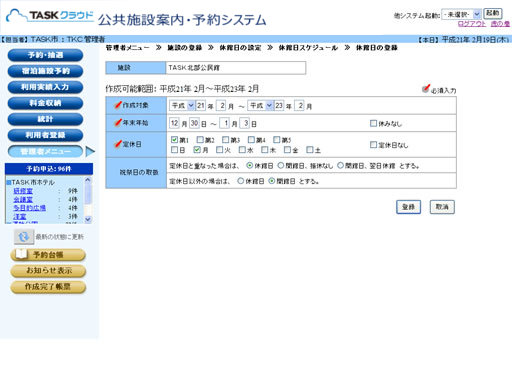Toggle the 休みなし checkbox
Screen dimensions: 512x384
373,123
